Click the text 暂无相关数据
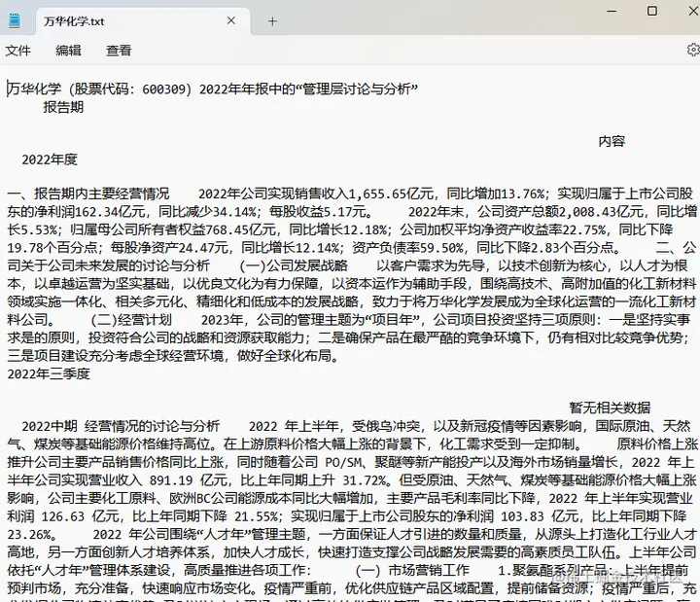Image resolution: width=700 pixels, height=602 pixels. 610,407
